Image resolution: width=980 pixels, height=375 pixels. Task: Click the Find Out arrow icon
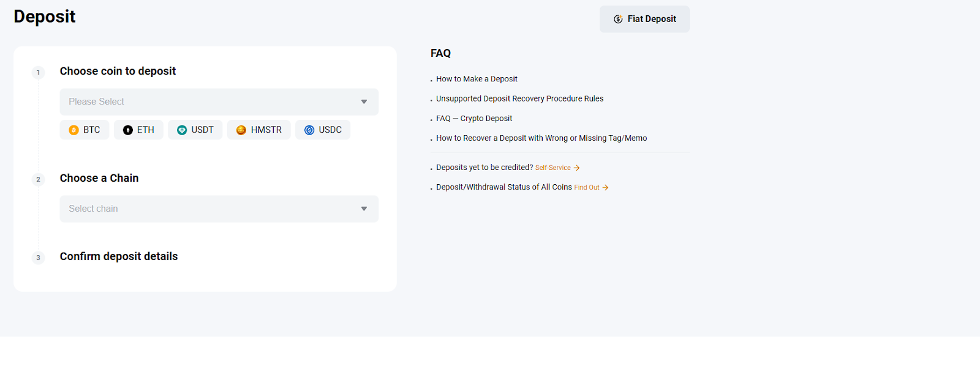coord(605,188)
